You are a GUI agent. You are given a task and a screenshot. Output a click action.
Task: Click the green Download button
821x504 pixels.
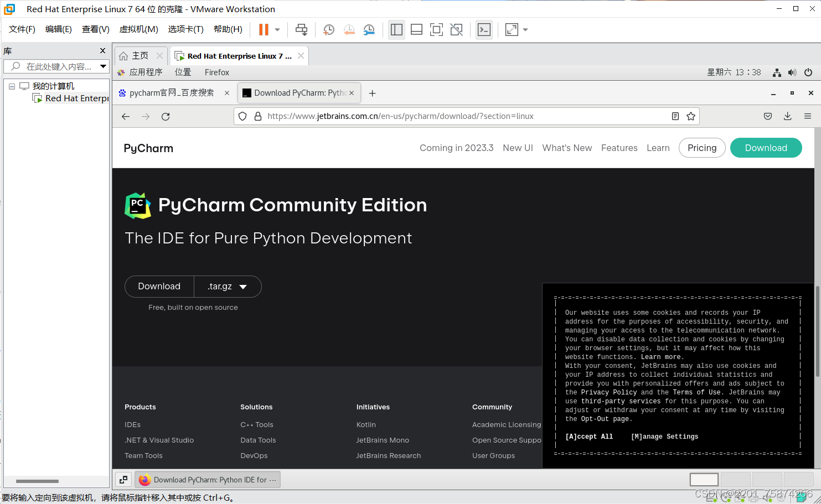766,148
